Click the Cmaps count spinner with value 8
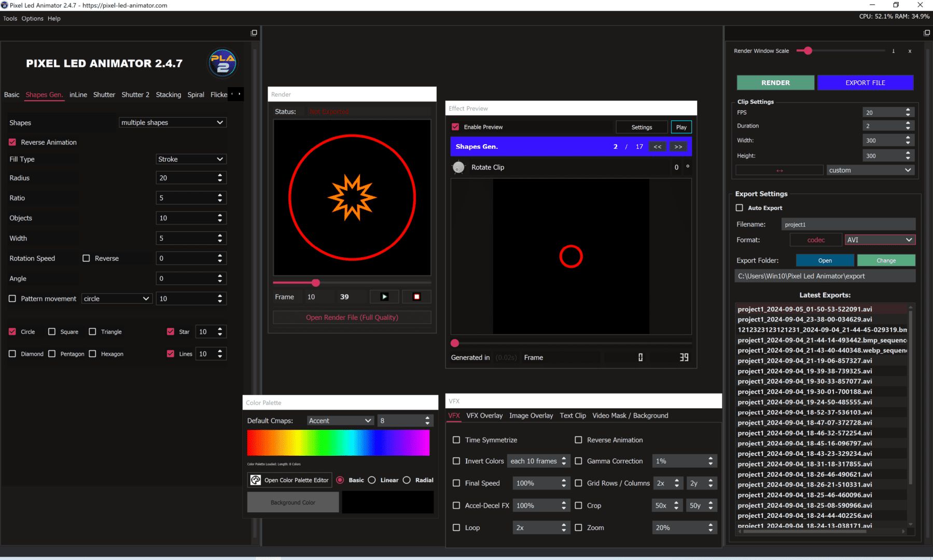Viewport: 933px width, 560px height. (x=405, y=421)
